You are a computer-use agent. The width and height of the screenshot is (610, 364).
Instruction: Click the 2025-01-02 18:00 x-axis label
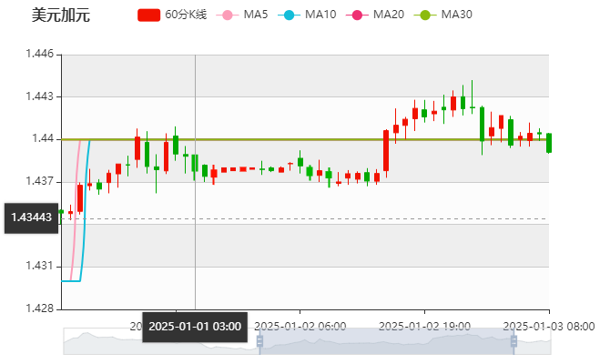(x=423, y=326)
